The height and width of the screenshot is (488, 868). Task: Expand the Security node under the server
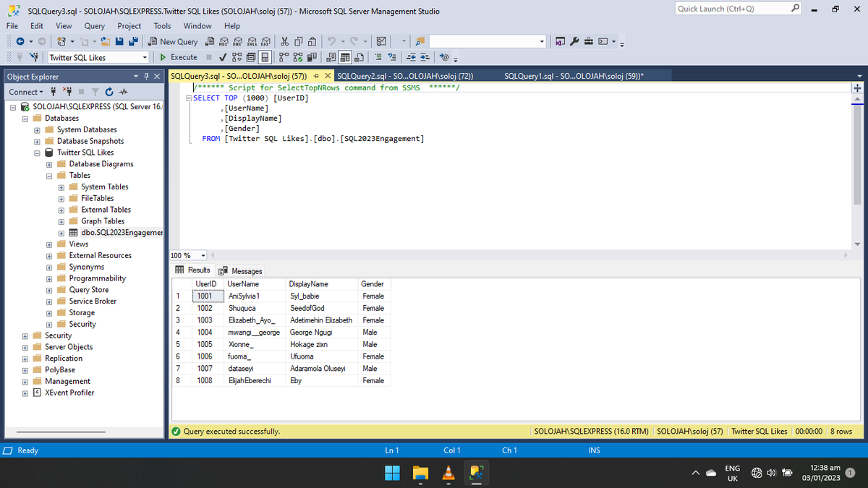click(x=26, y=335)
